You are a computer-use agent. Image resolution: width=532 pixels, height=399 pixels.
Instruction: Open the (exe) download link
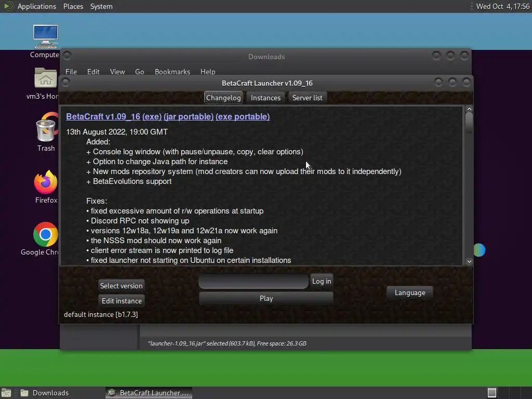(152, 116)
